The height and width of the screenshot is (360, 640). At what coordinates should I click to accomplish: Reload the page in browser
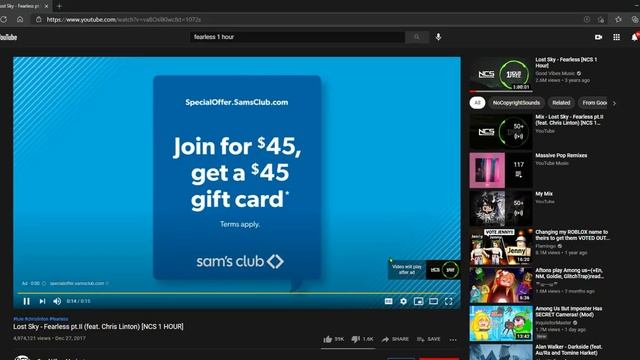click(x=4, y=20)
